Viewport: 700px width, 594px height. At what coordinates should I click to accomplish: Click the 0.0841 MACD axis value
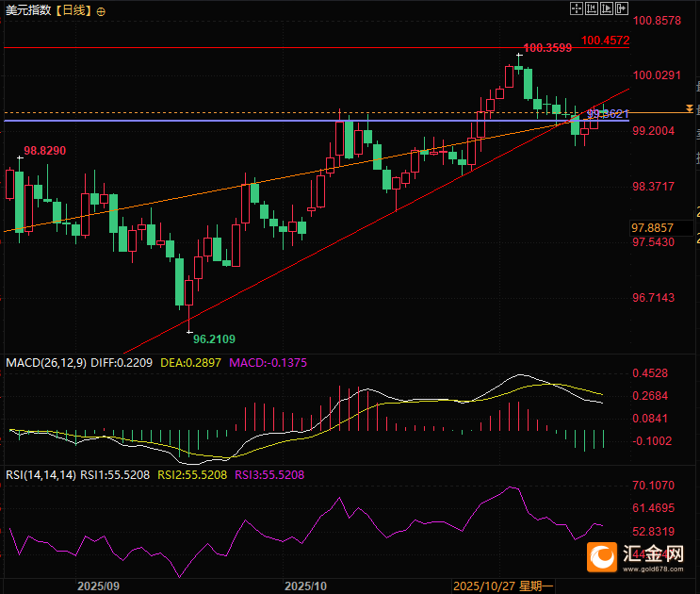(x=650, y=419)
